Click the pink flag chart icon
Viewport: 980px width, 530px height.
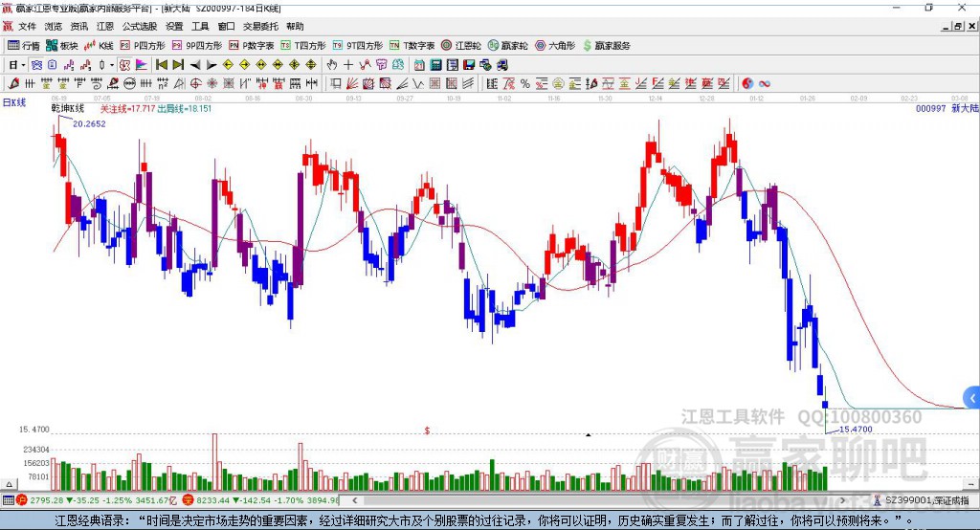pyautogui.click(x=142, y=64)
